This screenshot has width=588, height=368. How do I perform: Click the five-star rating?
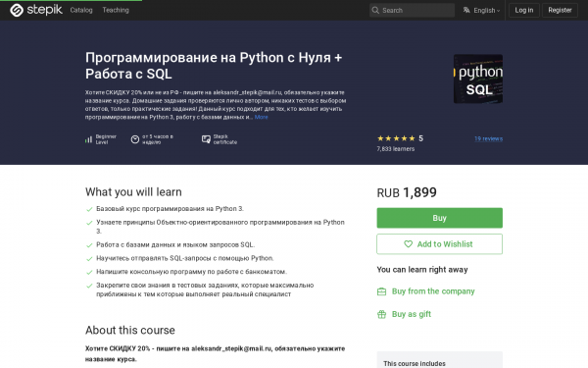tap(396, 138)
